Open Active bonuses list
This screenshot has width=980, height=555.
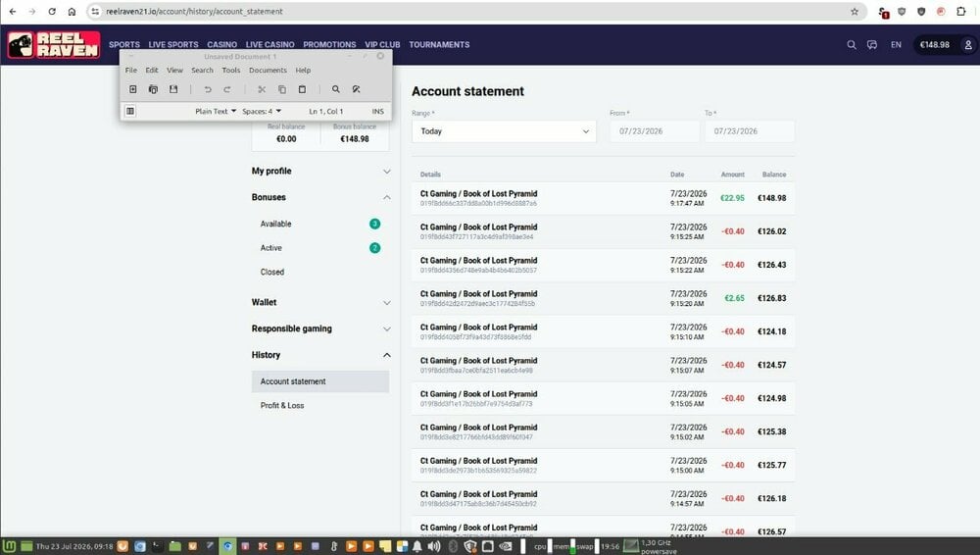point(320,248)
